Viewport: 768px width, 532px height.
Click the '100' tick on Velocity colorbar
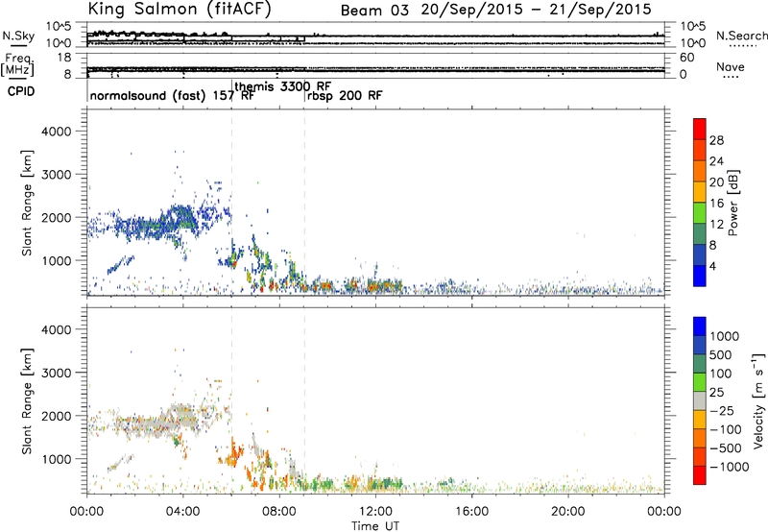pyautogui.click(x=721, y=374)
